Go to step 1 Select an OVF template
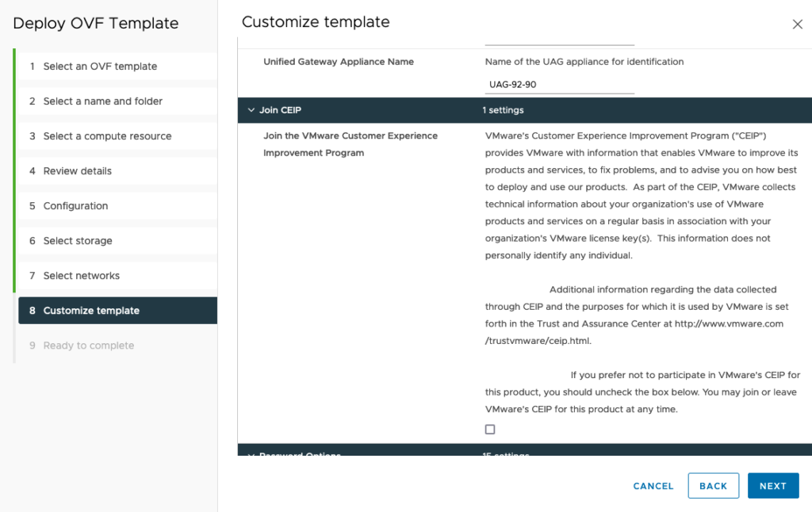The height and width of the screenshot is (512, 812). coord(100,67)
